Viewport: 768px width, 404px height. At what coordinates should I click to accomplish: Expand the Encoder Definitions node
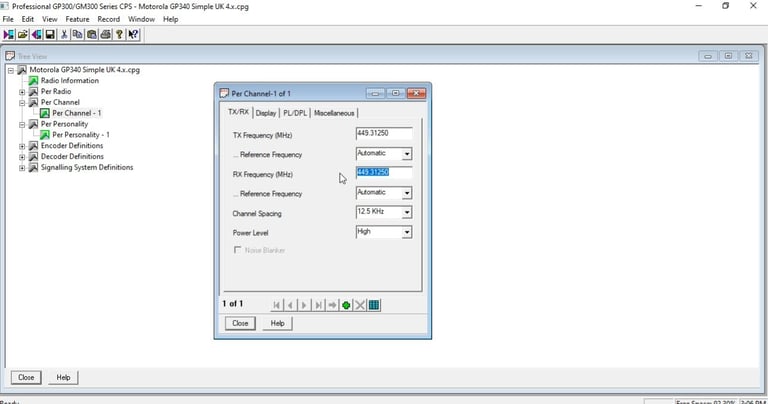tap(22, 146)
